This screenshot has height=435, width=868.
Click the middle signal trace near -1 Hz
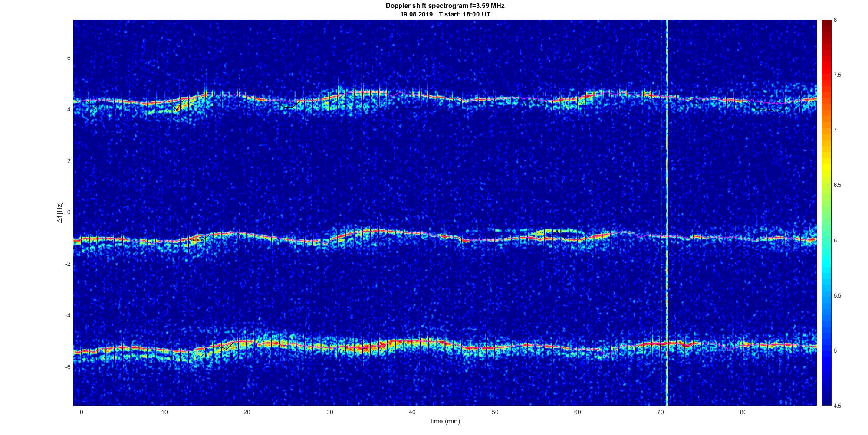[445, 236]
